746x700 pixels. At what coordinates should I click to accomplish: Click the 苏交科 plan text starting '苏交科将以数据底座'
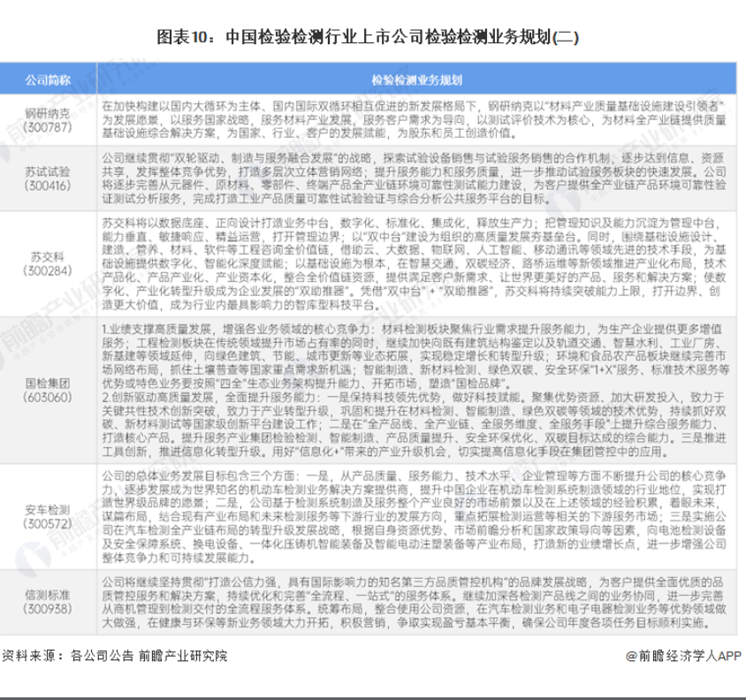[x=415, y=263]
